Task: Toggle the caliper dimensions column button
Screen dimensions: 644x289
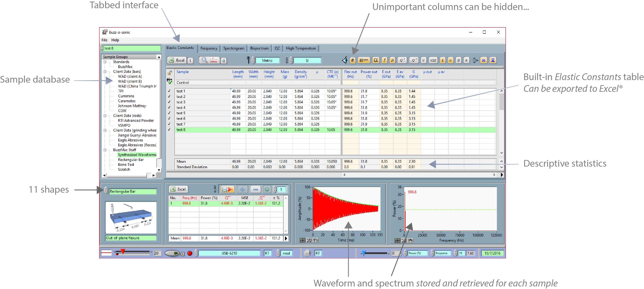Action: (364, 60)
